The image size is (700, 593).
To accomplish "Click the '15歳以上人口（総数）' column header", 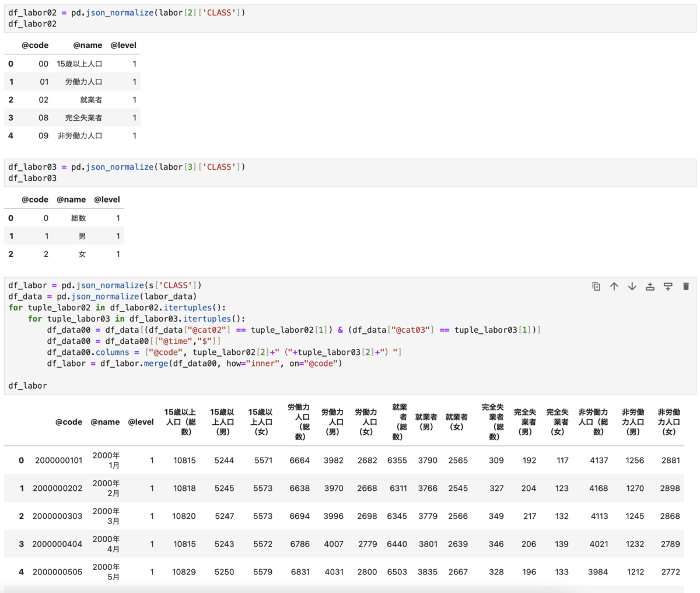I will pos(180,422).
